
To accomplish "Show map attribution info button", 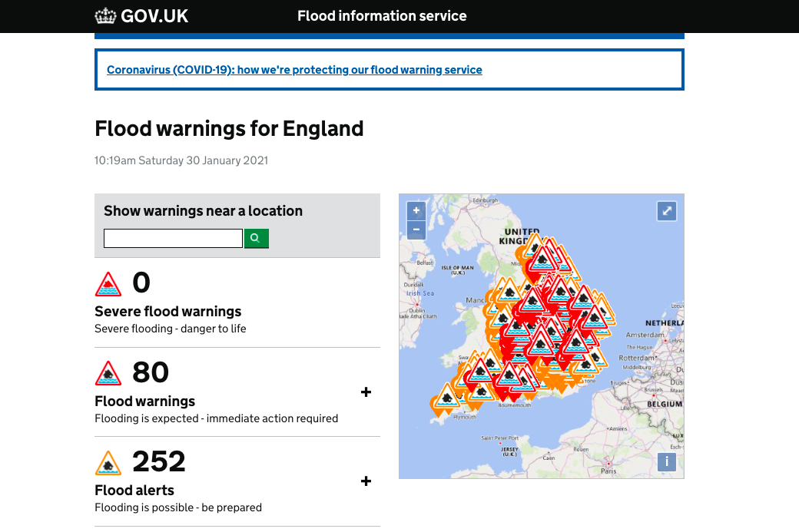I will click(x=667, y=461).
